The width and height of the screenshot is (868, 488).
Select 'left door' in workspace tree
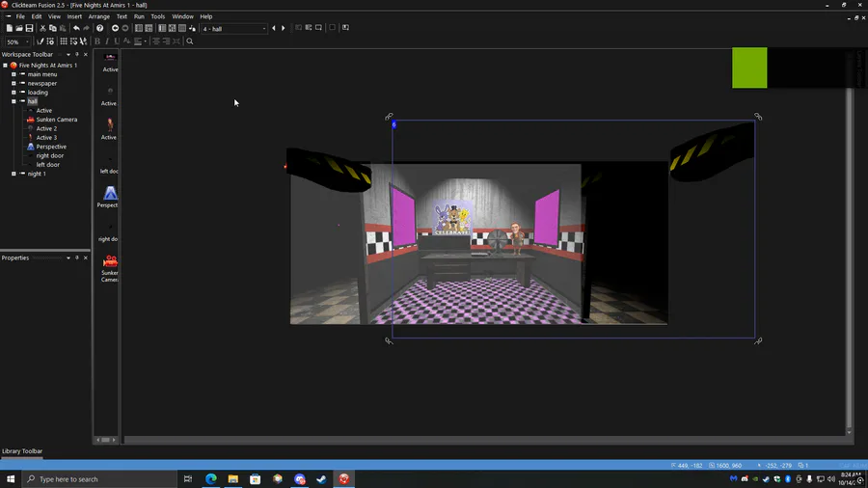pos(47,165)
